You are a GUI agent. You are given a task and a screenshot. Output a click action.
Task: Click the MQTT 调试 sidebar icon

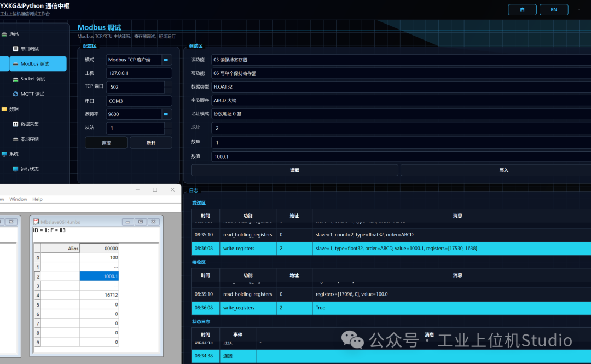pyautogui.click(x=15, y=94)
